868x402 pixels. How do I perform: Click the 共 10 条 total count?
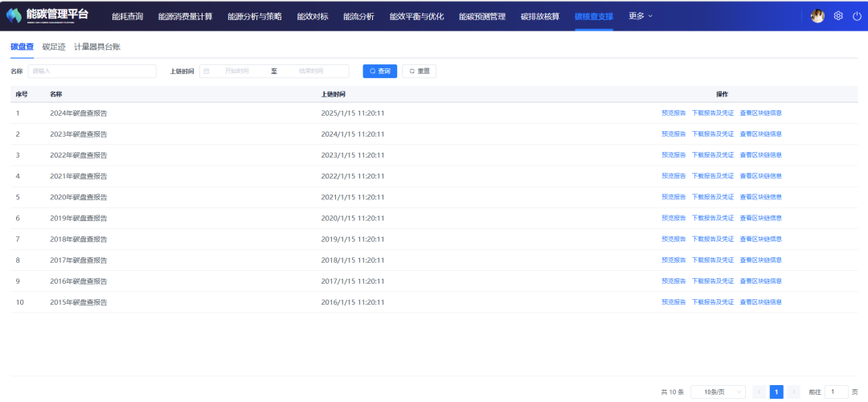pyautogui.click(x=673, y=392)
